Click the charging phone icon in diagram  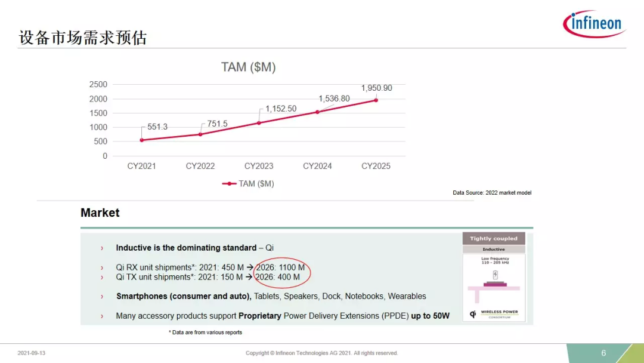pos(496,275)
